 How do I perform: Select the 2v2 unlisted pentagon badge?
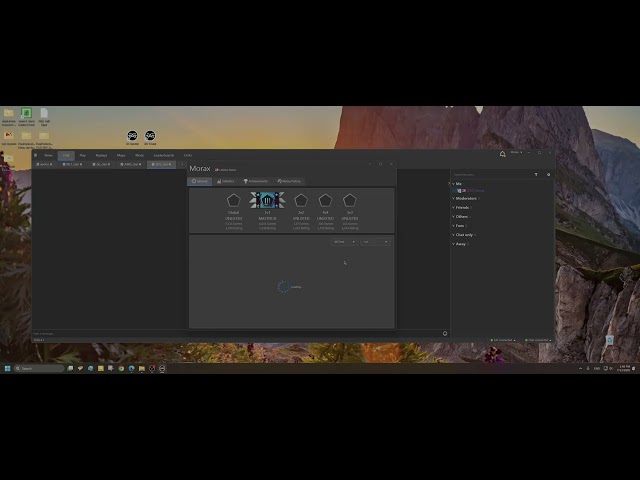tap(301, 200)
